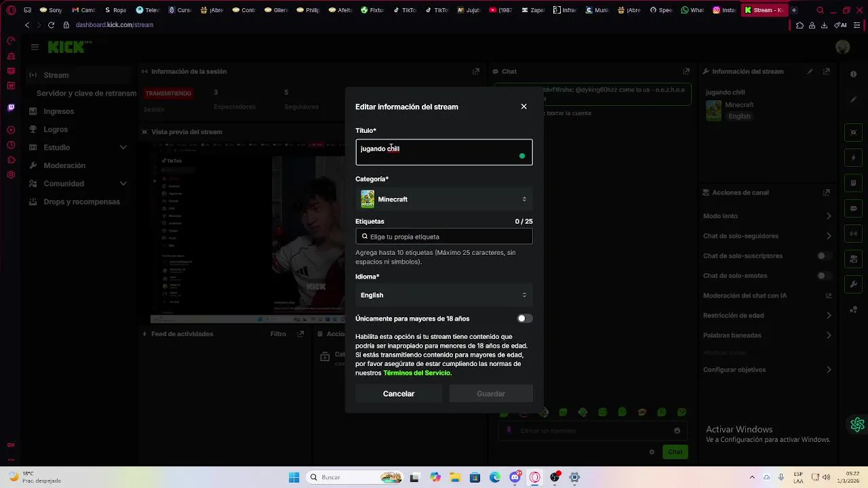Click the Guardar button
This screenshot has width=868, height=488.
(x=490, y=394)
